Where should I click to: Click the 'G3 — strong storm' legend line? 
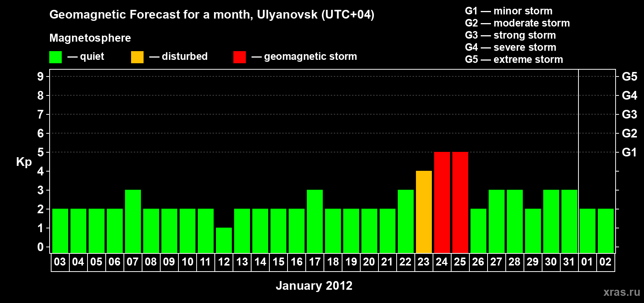point(511,35)
